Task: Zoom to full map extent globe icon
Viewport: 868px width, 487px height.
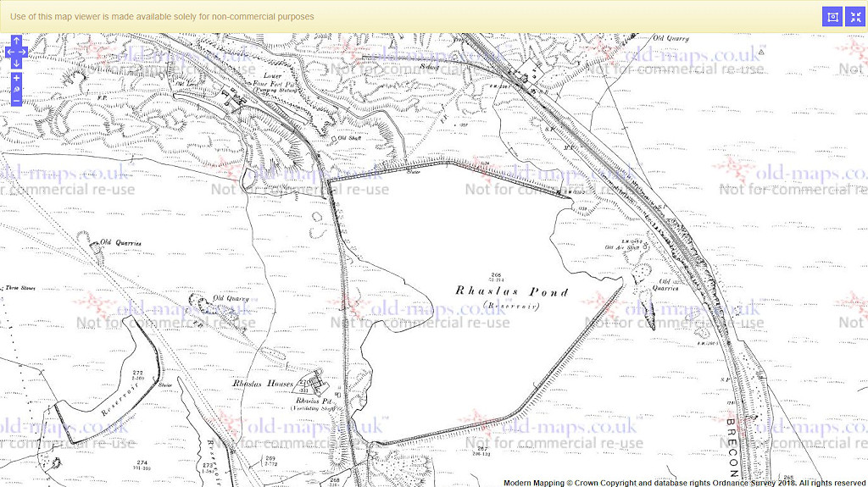Action: click(16, 89)
